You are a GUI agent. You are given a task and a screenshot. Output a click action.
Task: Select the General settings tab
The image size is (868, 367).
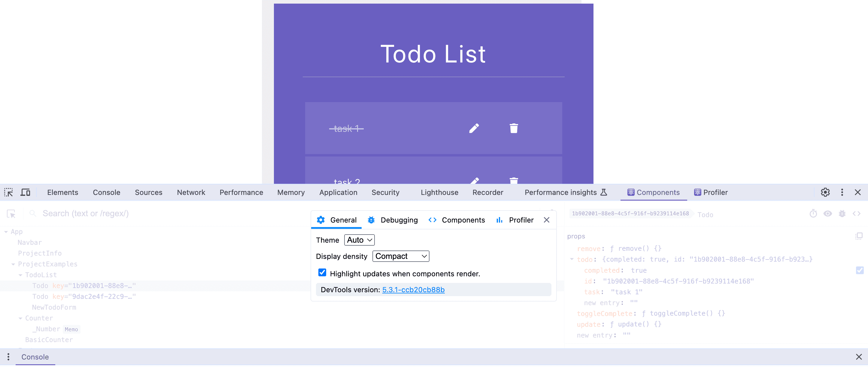(x=337, y=220)
